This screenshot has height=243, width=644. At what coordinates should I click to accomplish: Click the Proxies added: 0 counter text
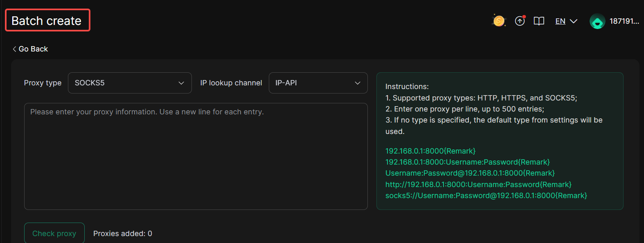pyautogui.click(x=123, y=234)
